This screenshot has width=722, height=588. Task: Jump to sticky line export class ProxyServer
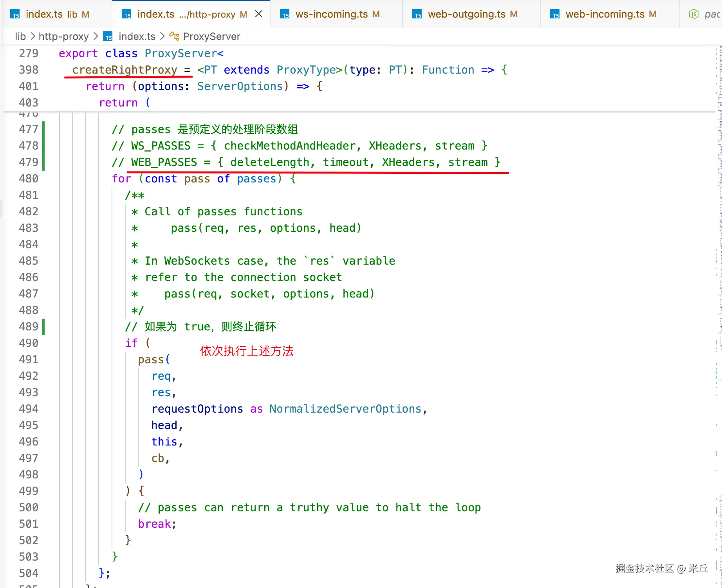[x=141, y=53]
